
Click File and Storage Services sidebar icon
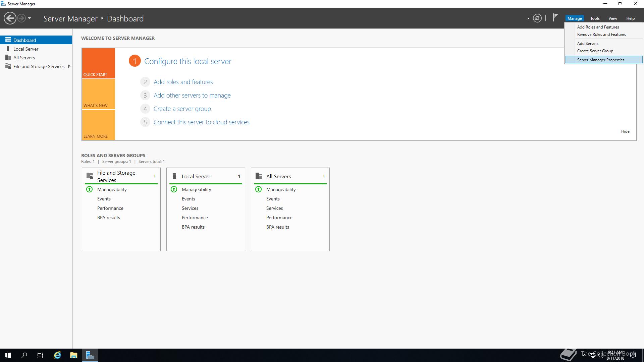click(x=8, y=66)
